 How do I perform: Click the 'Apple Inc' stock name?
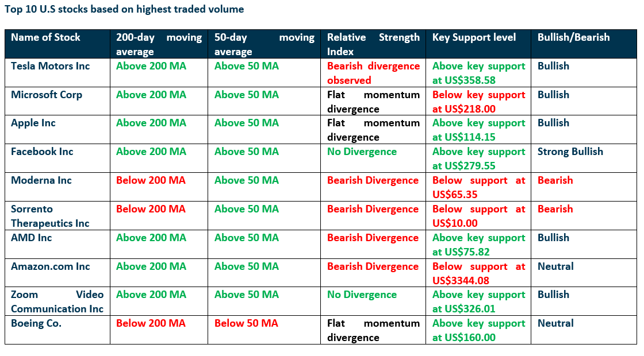click(x=33, y=123)
